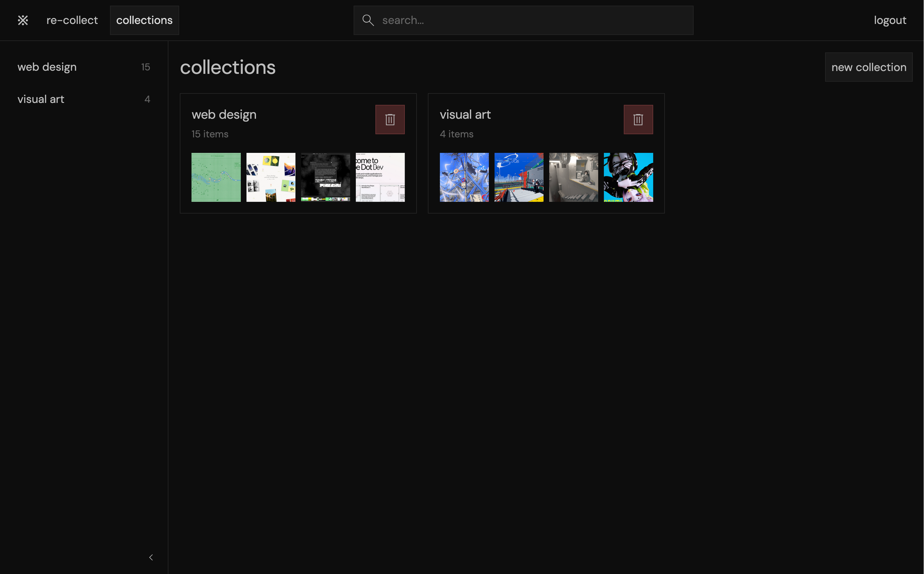Select visual art in the sidebar
Image resolution: width=924 pixels, height=574 pixels.
pos(40,99)
